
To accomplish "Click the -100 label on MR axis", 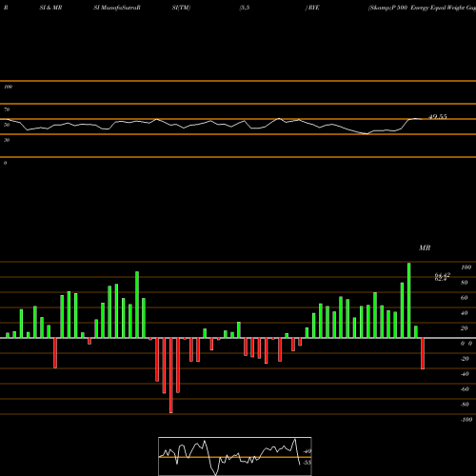I will click(x=466, y=420).
